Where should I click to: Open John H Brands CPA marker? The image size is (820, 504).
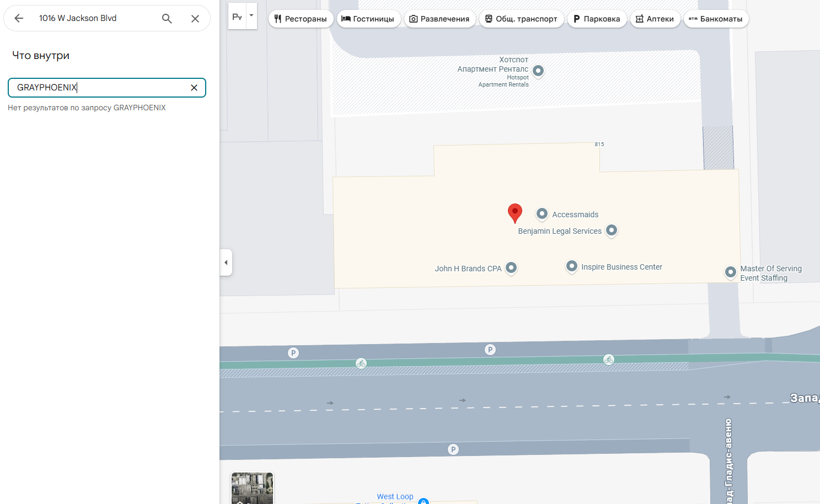click(511, 268)
